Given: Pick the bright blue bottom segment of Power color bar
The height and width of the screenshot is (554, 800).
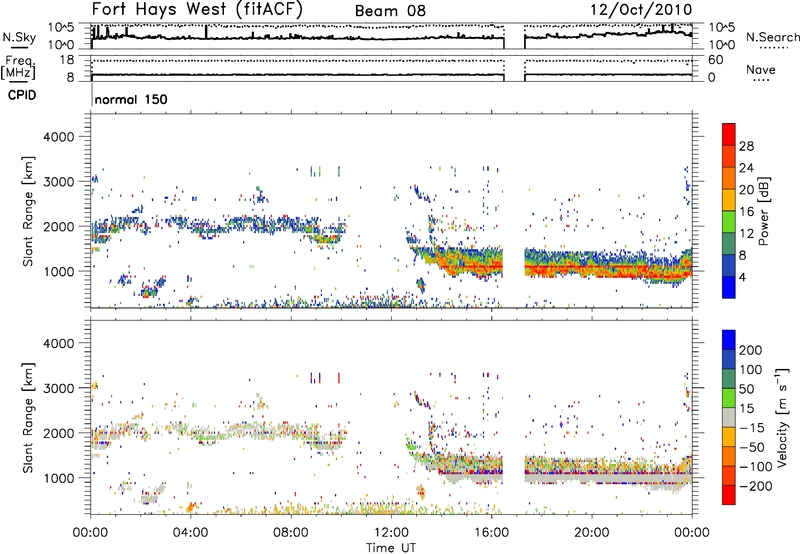Looking at the screenshot, I should point(729,287).
